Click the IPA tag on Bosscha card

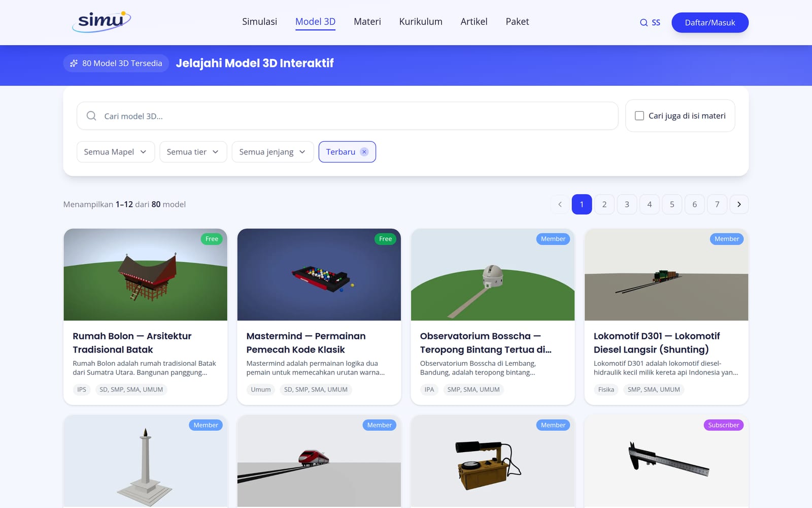[x=429, y=390]
